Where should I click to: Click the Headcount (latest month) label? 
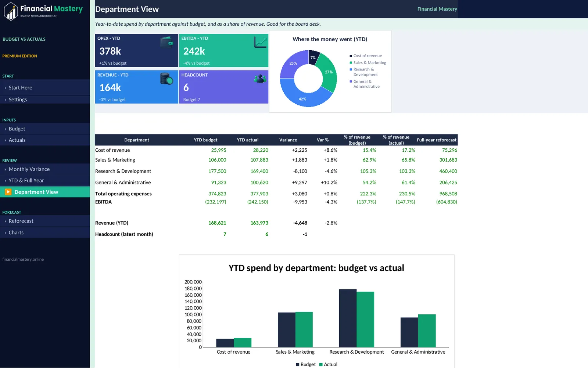[124, 234]
